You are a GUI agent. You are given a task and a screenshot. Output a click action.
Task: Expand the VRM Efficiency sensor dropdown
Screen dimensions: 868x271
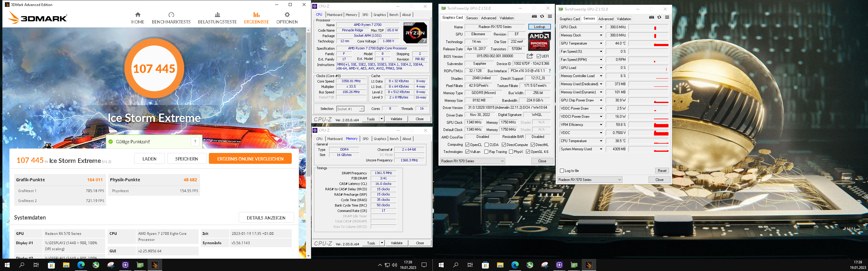pos(601,125)
